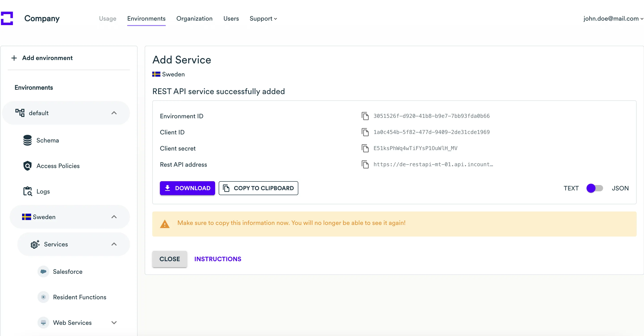Open Schema database icon in sidebar
644x336 pixels.
click(x=28, y=140)
